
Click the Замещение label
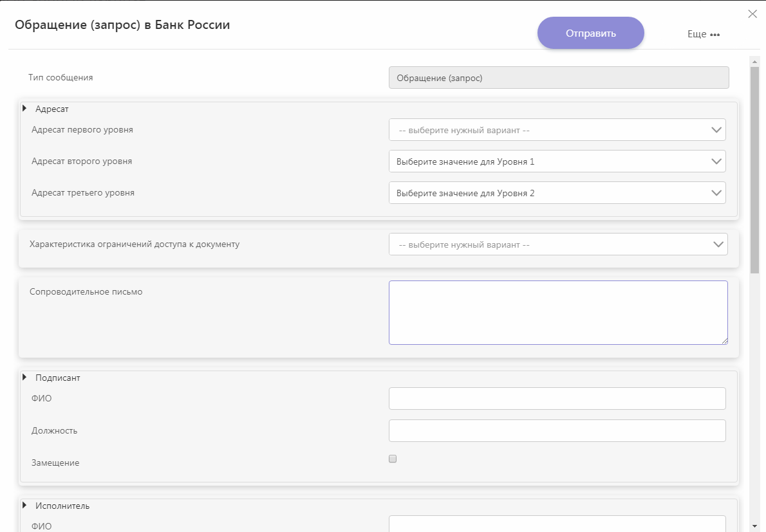[55, 463]
